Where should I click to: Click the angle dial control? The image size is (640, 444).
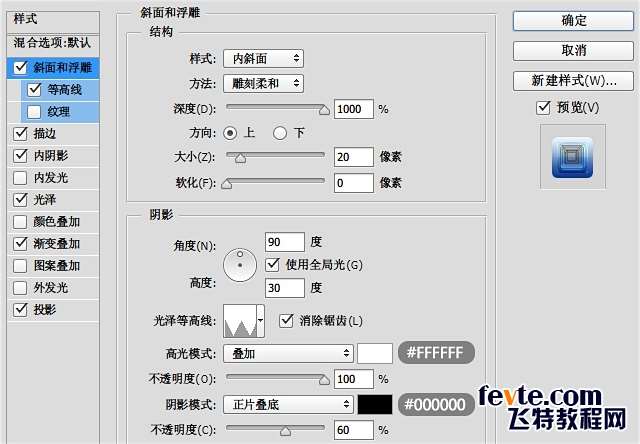pos(240,265)
